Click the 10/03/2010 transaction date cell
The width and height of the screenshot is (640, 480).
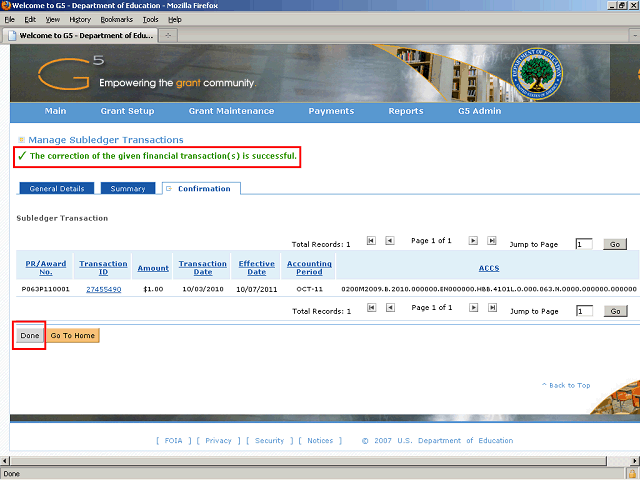click(x=203, y=289)
